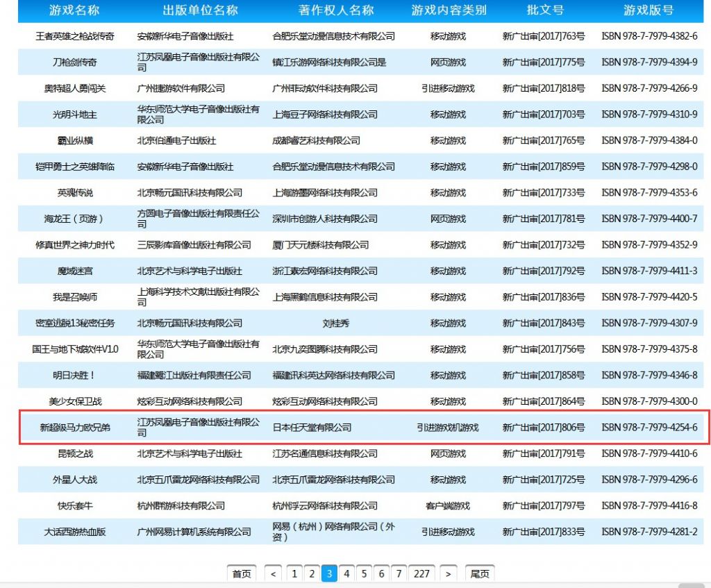Select game name 刀枪剑传奇
The height and width of the screenshot is (588, 711).
[75, 62]
